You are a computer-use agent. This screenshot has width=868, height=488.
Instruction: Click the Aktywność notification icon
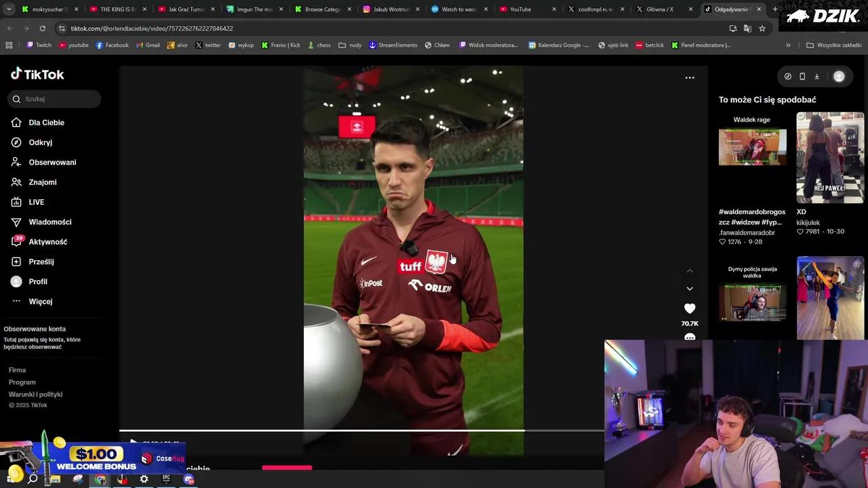pyautogui.click(x=16, y=241)
